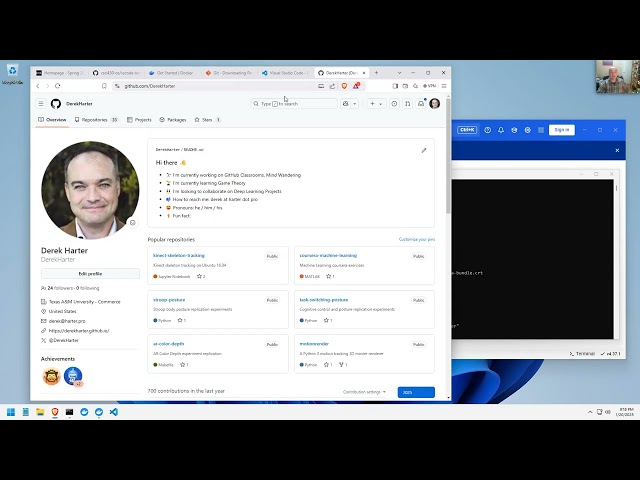Toggle the Brave sidebar panel icon
The width and height of the screenshot is (640, 480).
[395, 86]
